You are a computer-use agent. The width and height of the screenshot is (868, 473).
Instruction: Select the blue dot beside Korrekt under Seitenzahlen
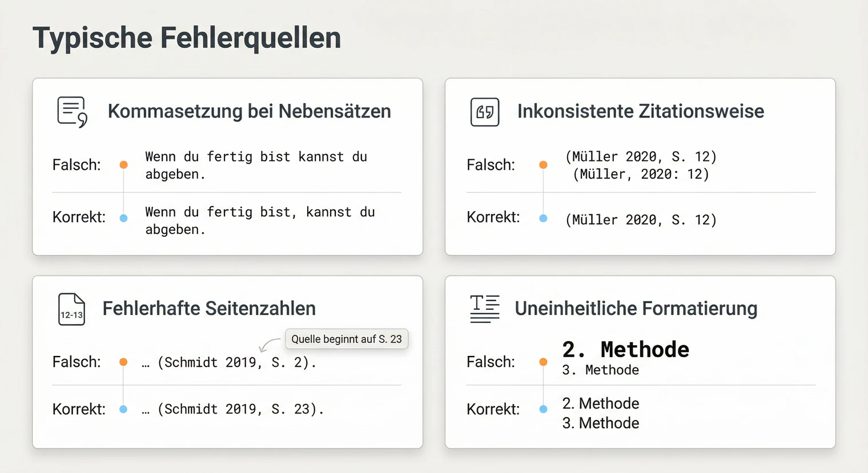pyautogui.click(x=123, y=409)
